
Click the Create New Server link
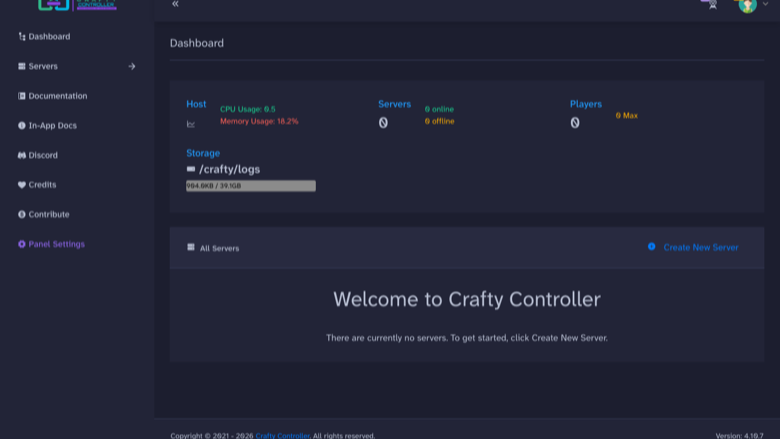point(700,247)
